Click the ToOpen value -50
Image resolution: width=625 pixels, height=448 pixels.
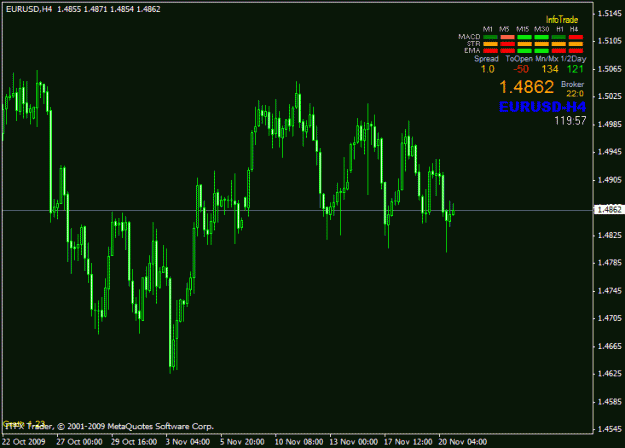(x=521, y=69)
